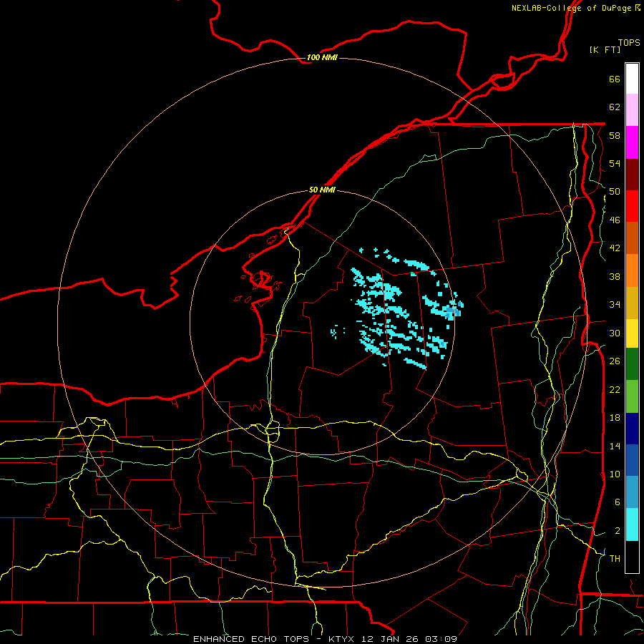Click the "66" legend label
Screen dimensions: 644x644
tap(615, 79)
